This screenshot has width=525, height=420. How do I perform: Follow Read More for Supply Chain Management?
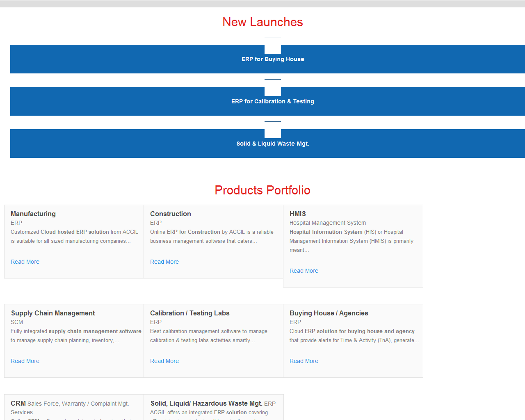(x=25, y=361)
